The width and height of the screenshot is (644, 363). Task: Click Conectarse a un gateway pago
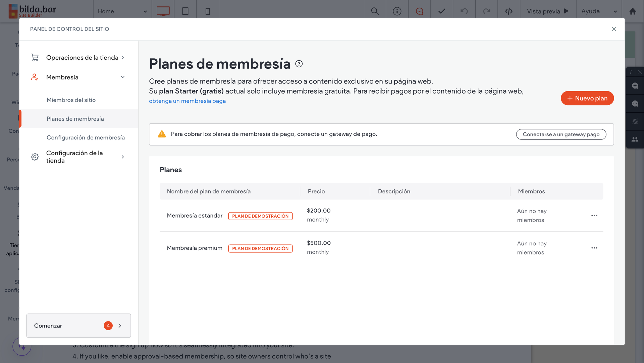pos(561,134)
